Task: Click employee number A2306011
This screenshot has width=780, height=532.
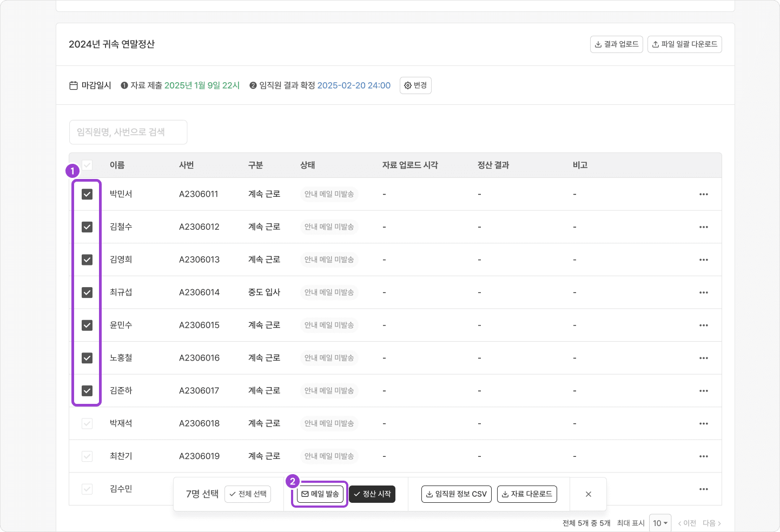Action: click(x=199, y=194)
